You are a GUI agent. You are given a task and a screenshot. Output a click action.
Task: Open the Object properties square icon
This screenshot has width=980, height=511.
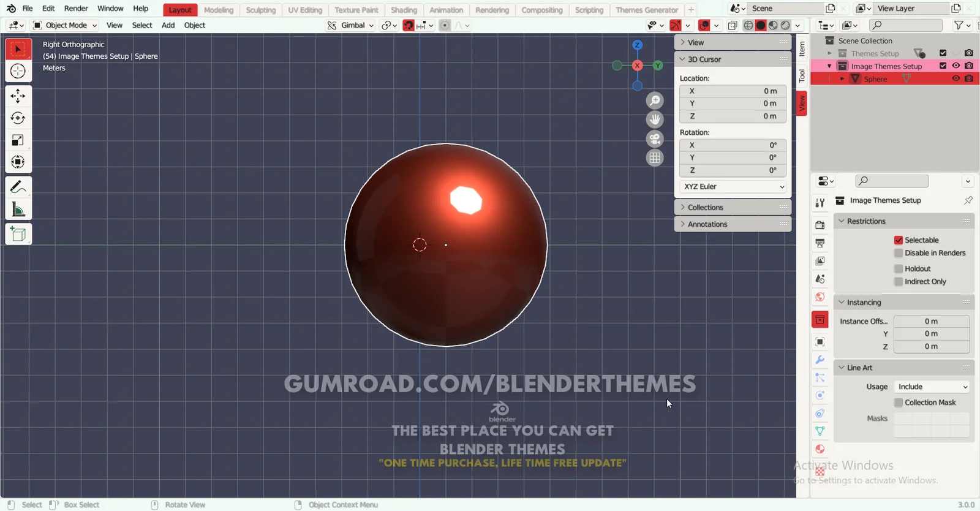[x=820, y=341]
